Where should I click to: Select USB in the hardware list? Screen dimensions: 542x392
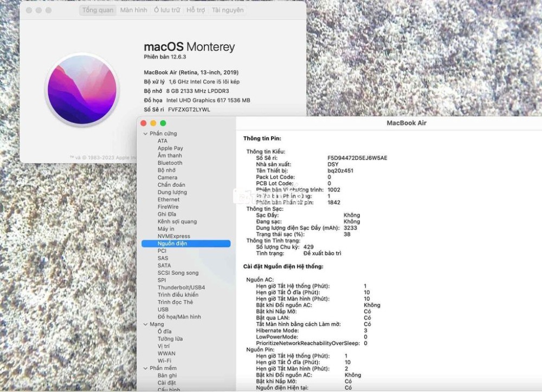pyautogui.click(x=163, y=310)
